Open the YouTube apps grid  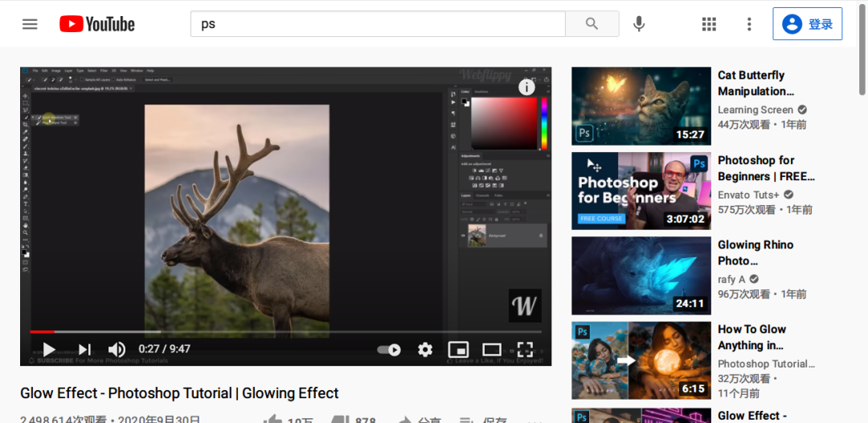[709, 24]
